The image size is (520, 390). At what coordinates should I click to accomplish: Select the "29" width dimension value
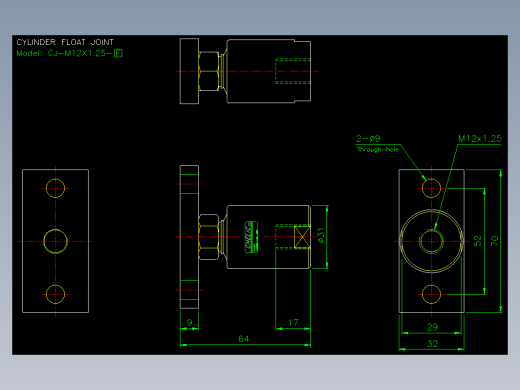coord(432,327)
